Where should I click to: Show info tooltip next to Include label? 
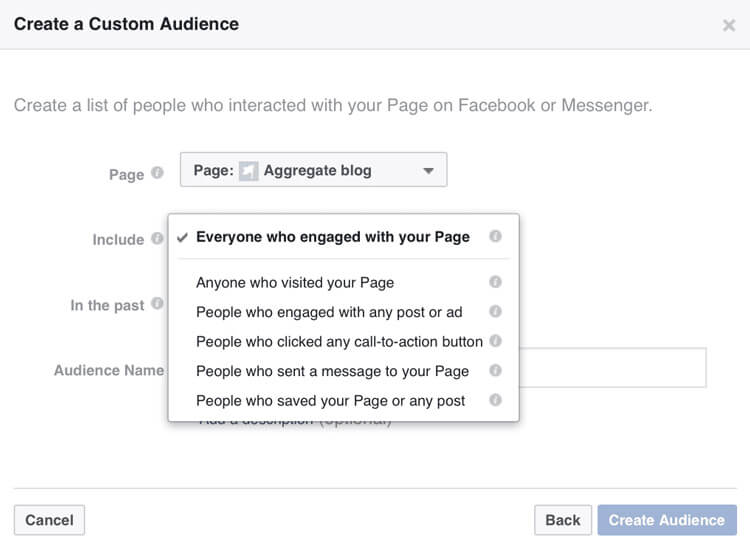pos(157,238)
